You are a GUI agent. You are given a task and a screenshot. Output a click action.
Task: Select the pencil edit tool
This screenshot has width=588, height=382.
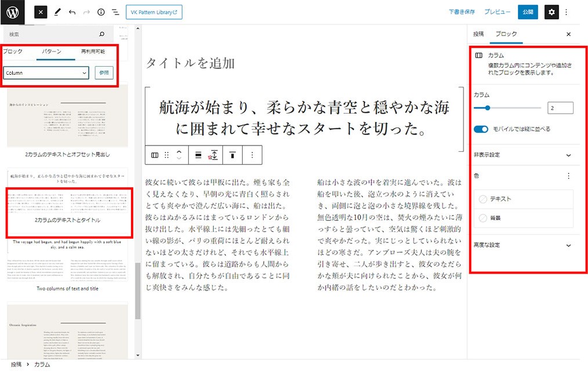click(57, 12)
